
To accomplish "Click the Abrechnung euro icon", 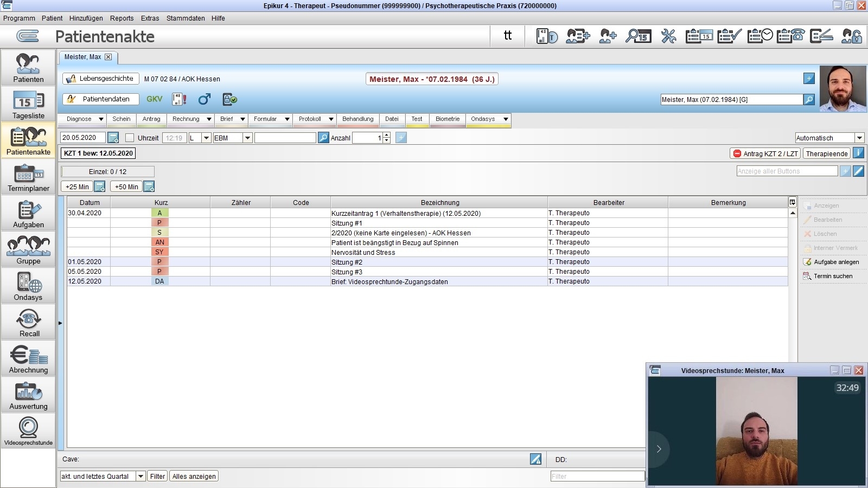I will coord(28,358).
